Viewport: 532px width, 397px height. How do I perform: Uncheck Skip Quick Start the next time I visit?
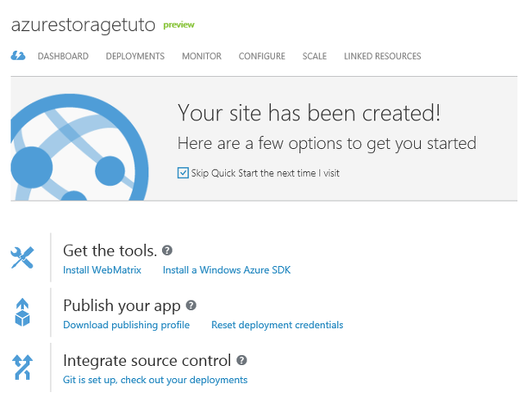[183, 173]
